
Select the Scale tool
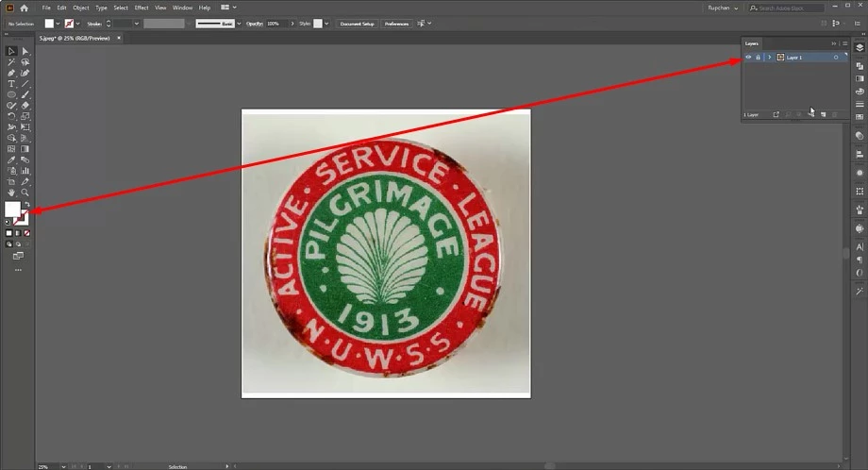click(25, 116)
